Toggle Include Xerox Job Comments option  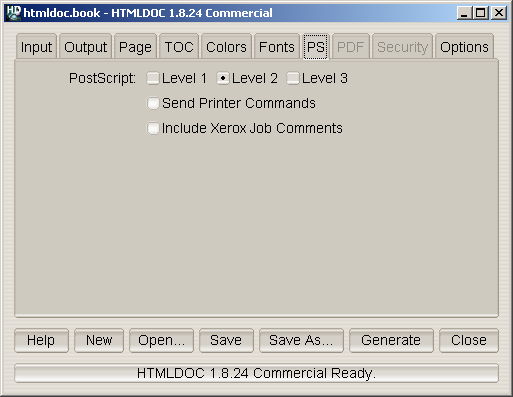pos(153,128)
